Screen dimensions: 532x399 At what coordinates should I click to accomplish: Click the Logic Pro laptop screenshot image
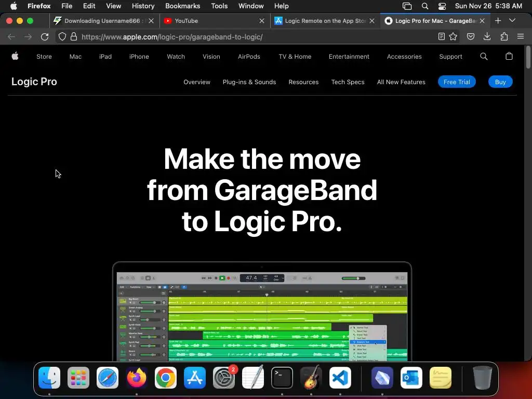pos(262,311)
